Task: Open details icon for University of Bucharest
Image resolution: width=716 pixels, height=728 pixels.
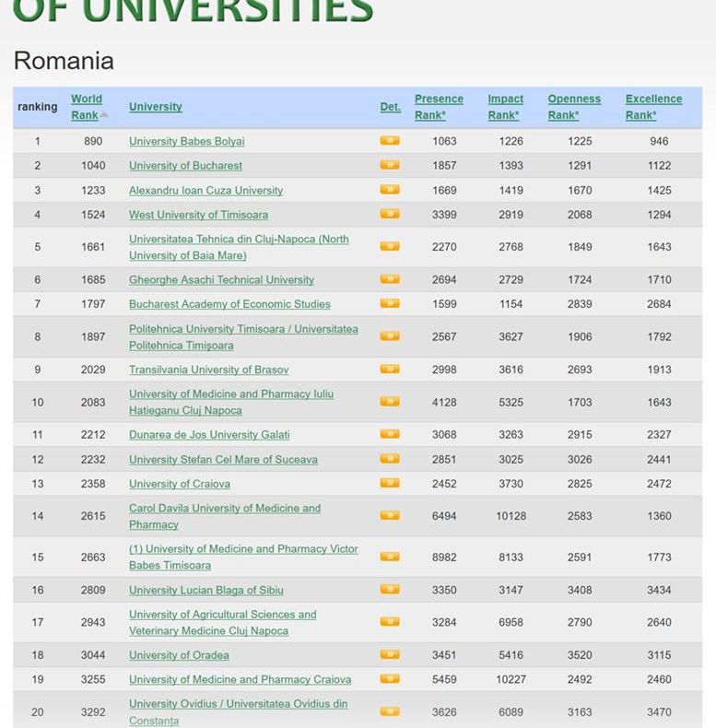Action: click(390, 164)
